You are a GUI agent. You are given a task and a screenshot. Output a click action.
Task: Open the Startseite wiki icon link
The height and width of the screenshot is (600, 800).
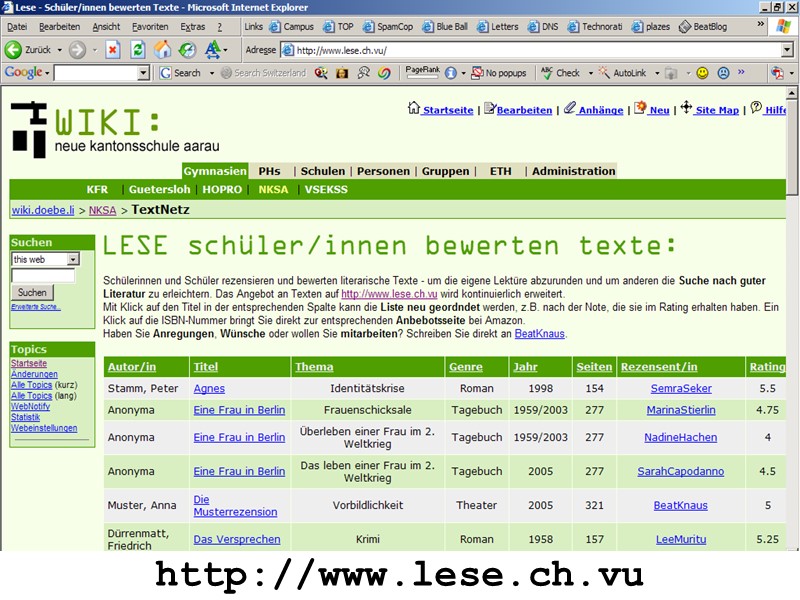click(x=414, y=108)
